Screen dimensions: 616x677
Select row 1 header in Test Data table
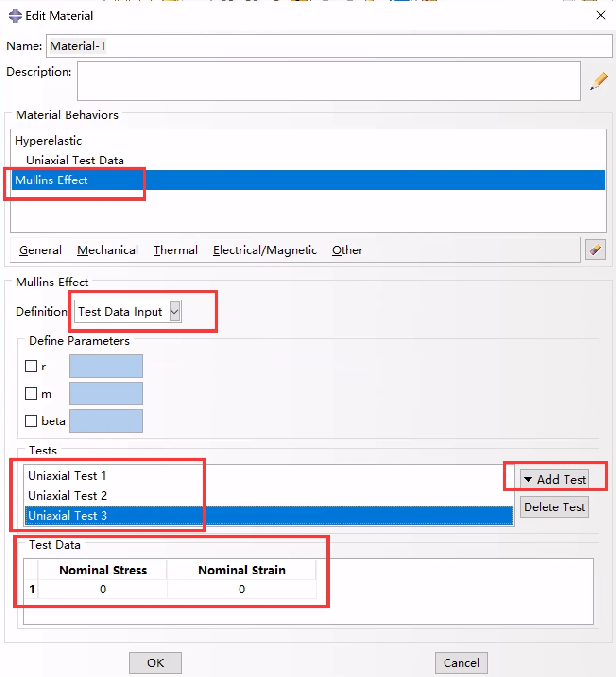pos(32,589)
